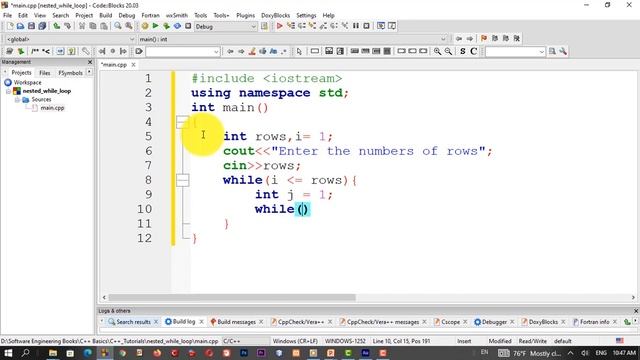Open the Plugins menu
640x360 pixels.
click(x=245, y=16)
